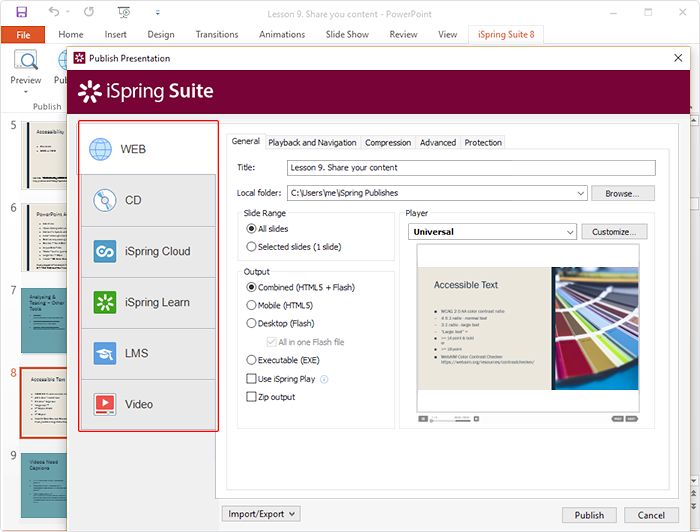Toggle All in one Flash file
The image size is (700, 532).
pos(271,342)
